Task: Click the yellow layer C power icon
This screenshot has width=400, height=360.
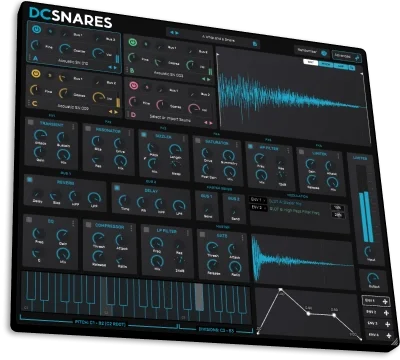Action: pyautogui.click(x=36, y=73)
